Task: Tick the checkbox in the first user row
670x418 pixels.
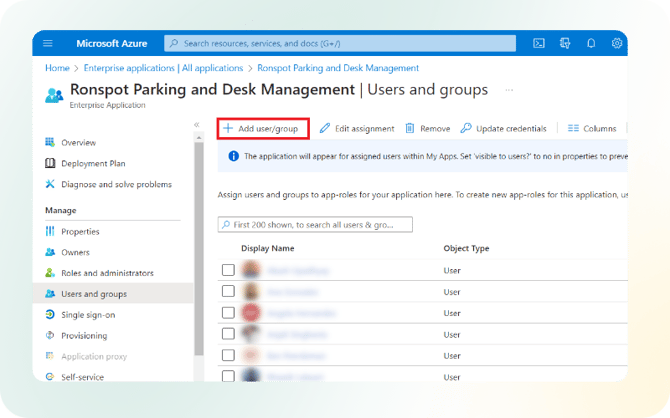Action: [x=228, y=270]
